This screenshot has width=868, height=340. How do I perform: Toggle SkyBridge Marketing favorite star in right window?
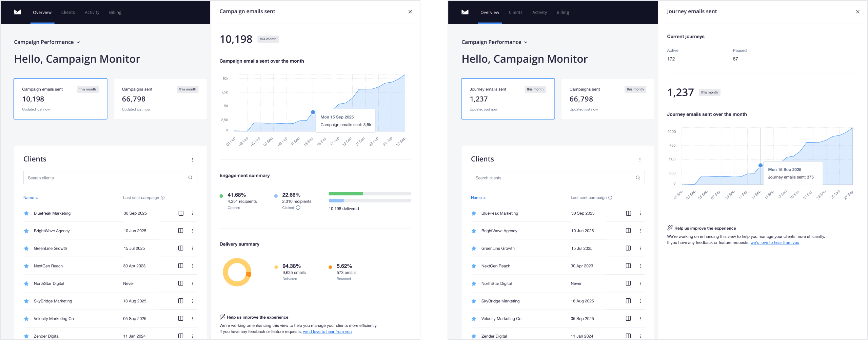coord(474,301)
